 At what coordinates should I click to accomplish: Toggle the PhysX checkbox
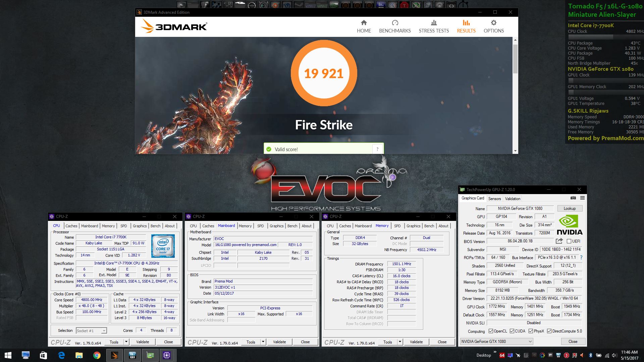coord(531,331)
